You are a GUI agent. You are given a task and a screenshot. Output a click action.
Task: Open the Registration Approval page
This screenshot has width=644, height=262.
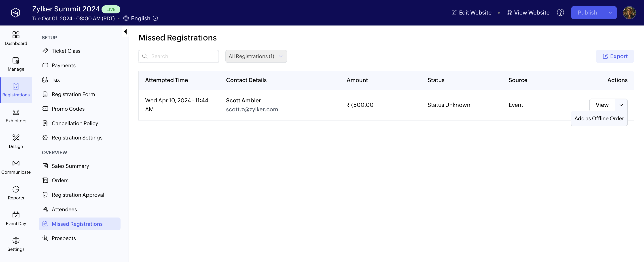point(78,195)
